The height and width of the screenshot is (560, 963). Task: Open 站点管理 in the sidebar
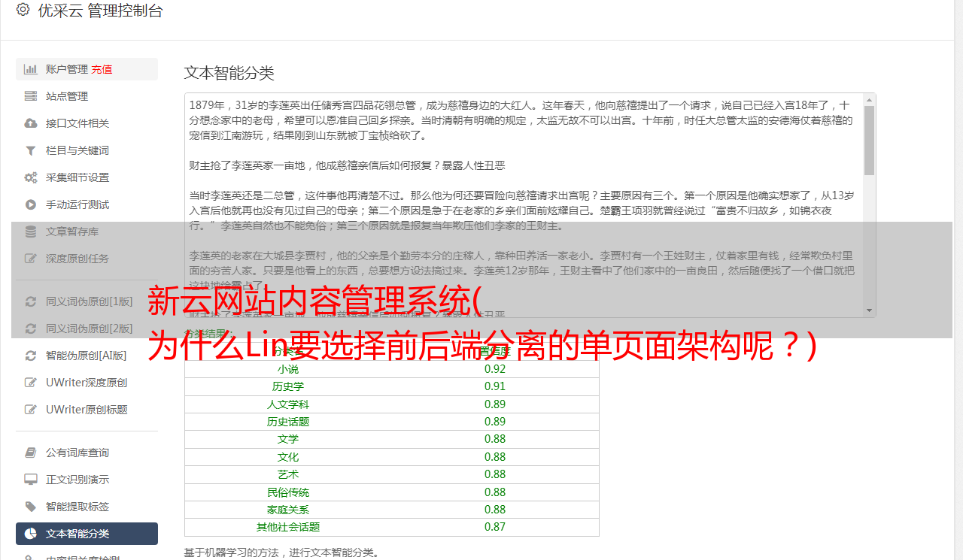[87, 96]
